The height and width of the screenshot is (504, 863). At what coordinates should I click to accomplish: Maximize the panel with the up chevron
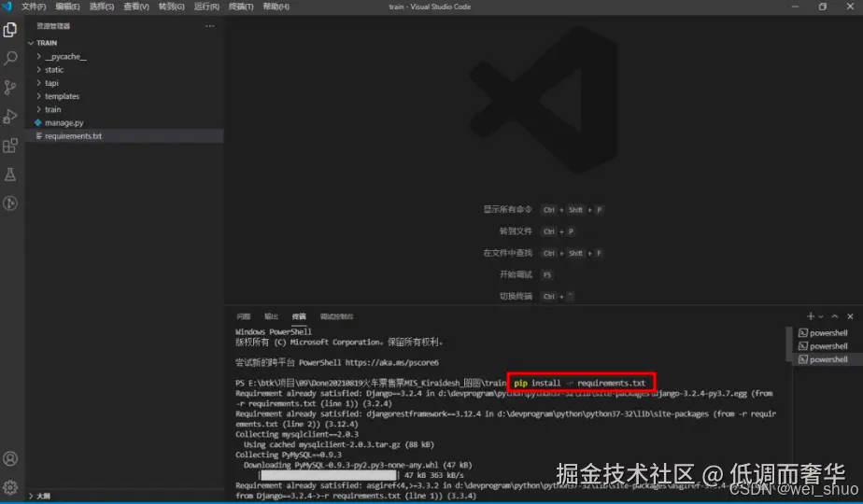[x=835, y=316]
